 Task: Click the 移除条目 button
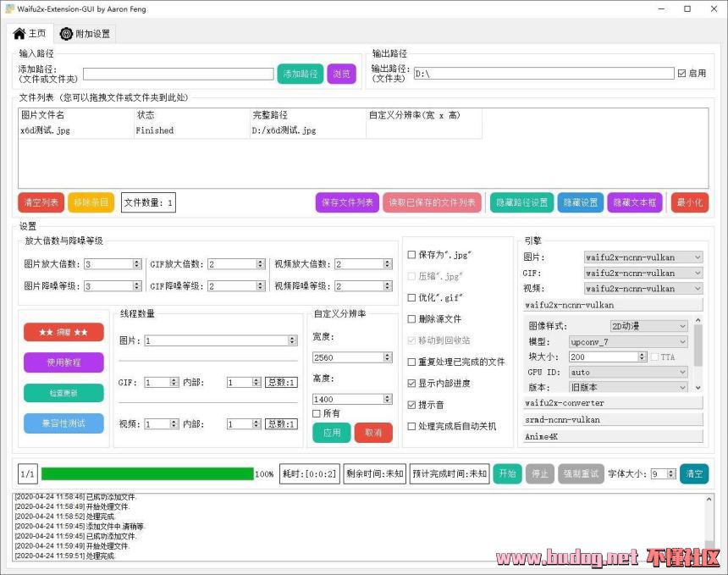pos(91,202)
